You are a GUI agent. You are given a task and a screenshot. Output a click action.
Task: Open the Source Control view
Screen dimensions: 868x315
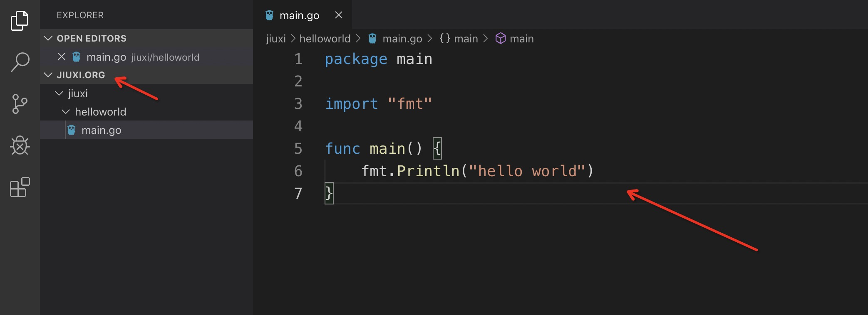click(20, 104)
